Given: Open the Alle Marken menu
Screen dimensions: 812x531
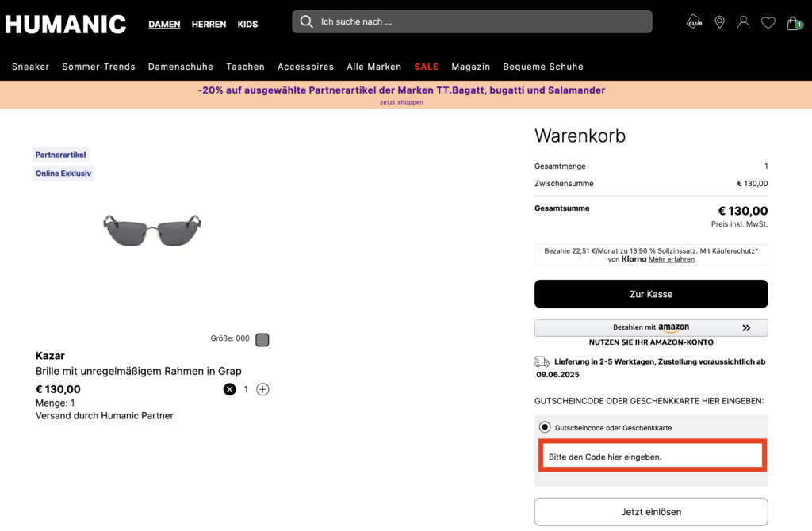Looking at the screenshot, I should 374,67.
